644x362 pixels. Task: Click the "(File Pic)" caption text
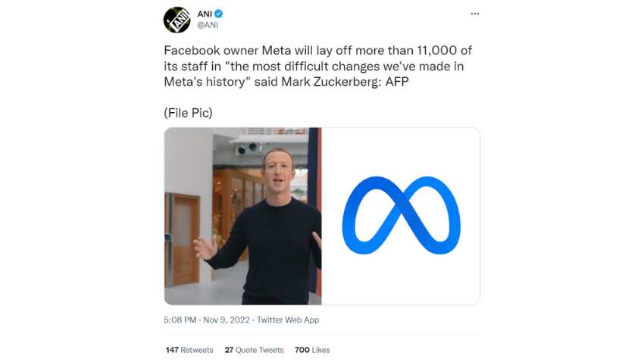pyautogui.click(x=188, y=113)
